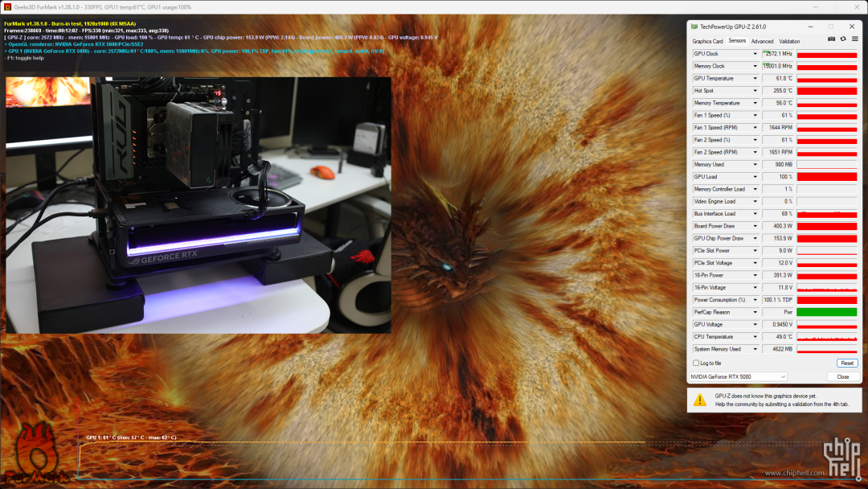The image size is (868, 489).
Task: Click the GPU Load red graph bar
Action: pos(827,177)
